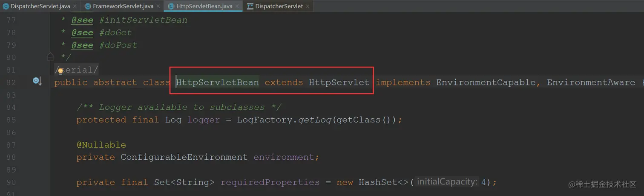Click line number 90 in the gutter

click(x=11, y=182)
